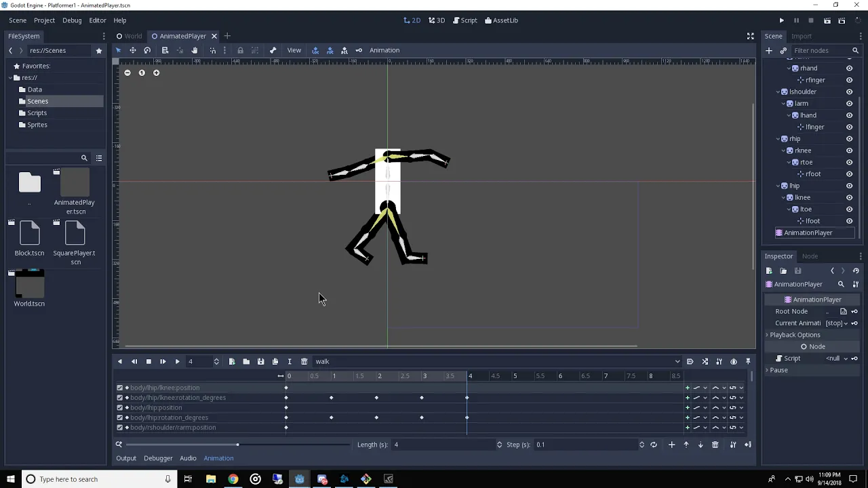The image size is (868, 488).
Task: Open the Audio bottom panel
Action: point(188,458)
